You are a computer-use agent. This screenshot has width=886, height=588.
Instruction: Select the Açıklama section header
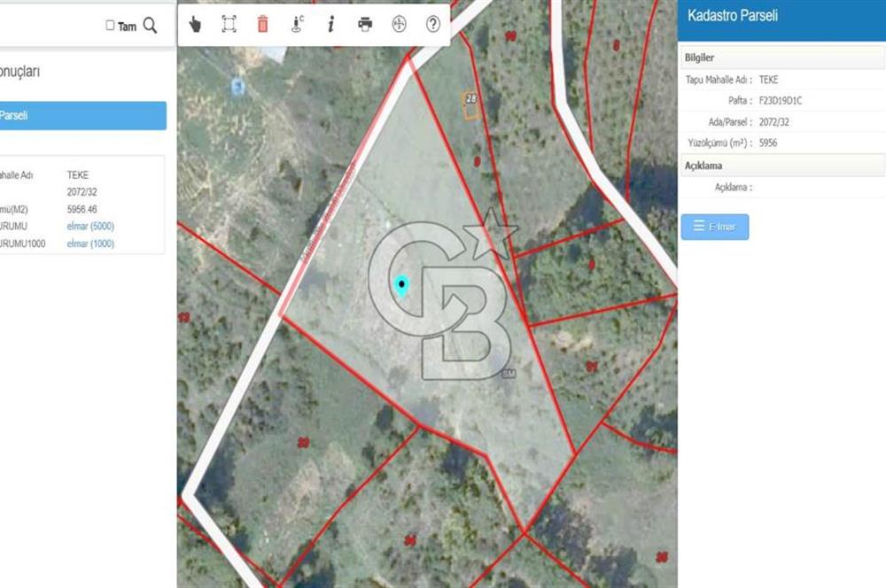click(x=782, y=166)
